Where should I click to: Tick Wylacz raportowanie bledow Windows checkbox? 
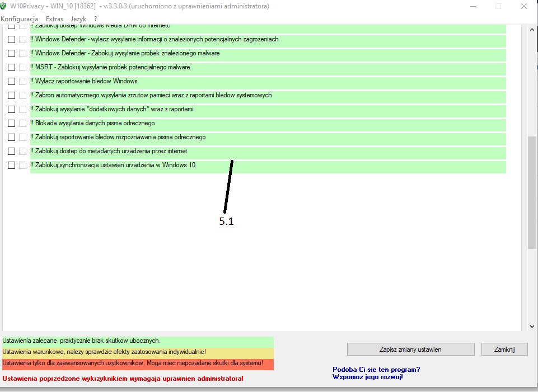pos(11,81)
